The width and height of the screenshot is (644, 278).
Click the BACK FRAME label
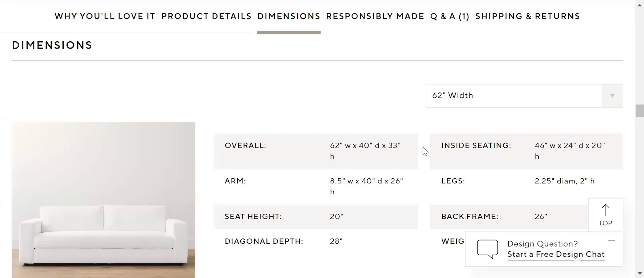pyautogui.click(x=470, y=217)
